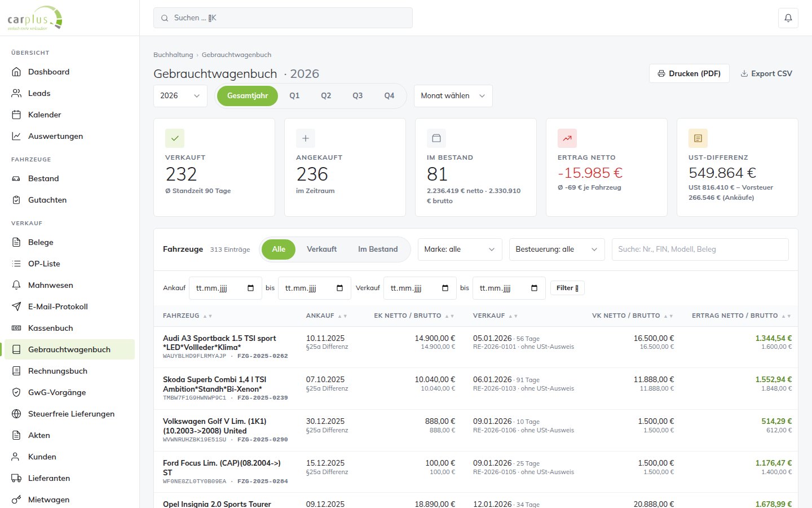Focus the Suchen search field
Screen dimensions: 812x508
click(x=283, y=18)
